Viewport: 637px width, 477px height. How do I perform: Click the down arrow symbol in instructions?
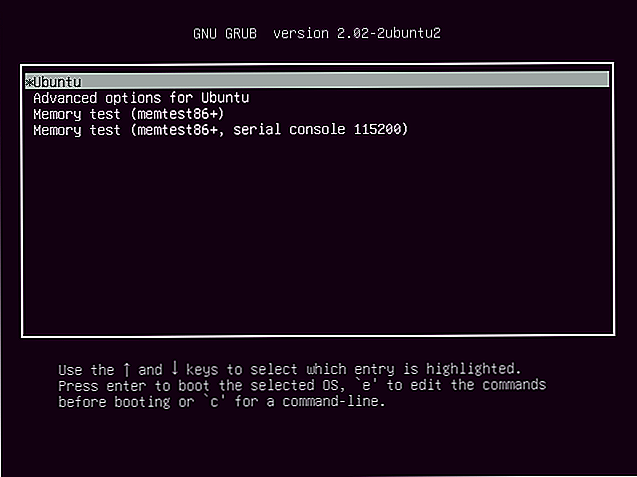pyautogui.click(x=175, y=368)
